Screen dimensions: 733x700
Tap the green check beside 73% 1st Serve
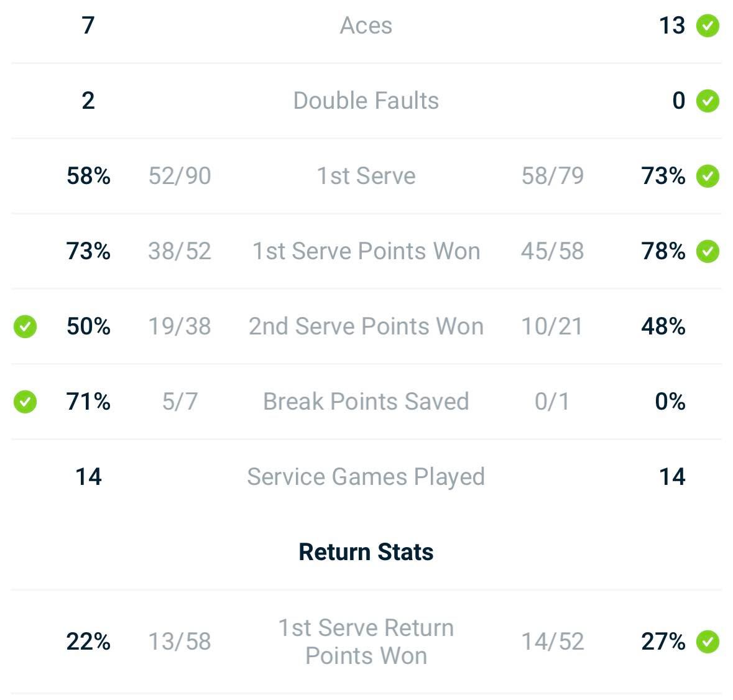pyautogui.click(x=708, y=176)
